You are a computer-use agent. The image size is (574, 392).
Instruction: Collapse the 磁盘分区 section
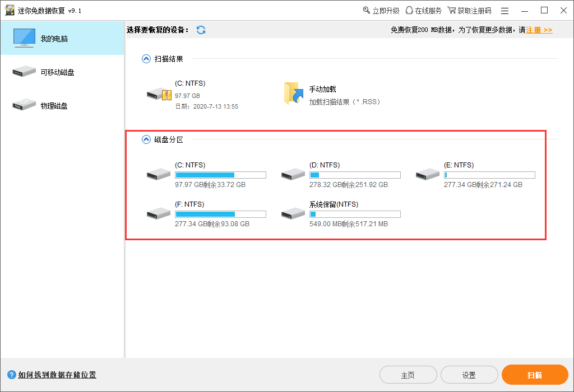click(x=146, y=139)
